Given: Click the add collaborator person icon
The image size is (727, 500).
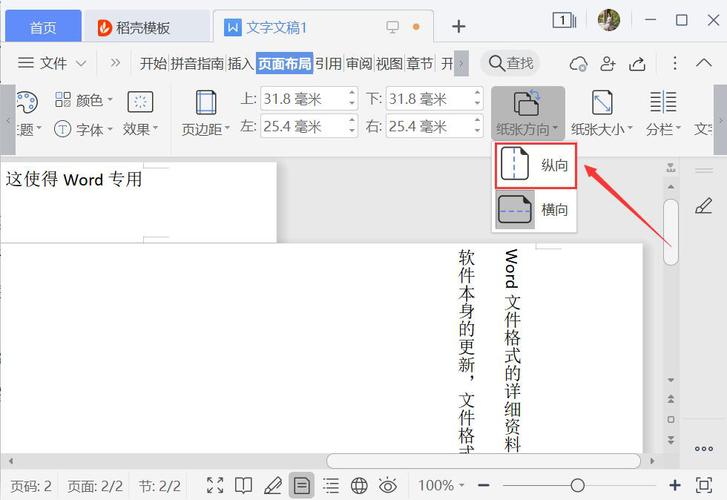Looking at the screenshot, I should coord(607,64).
